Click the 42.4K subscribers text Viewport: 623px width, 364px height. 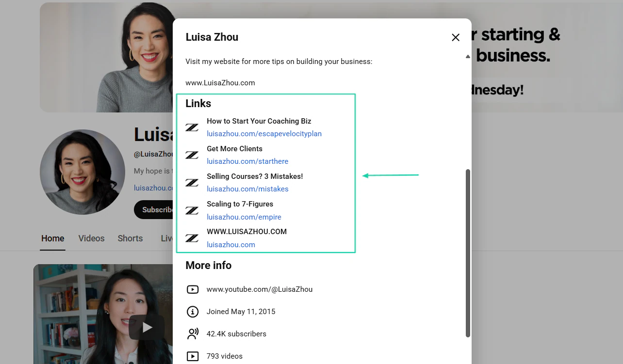click(236, 334)
